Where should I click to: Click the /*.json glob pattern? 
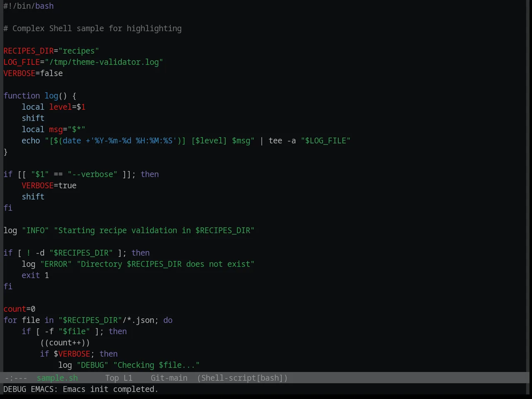(x=138, y=320)
